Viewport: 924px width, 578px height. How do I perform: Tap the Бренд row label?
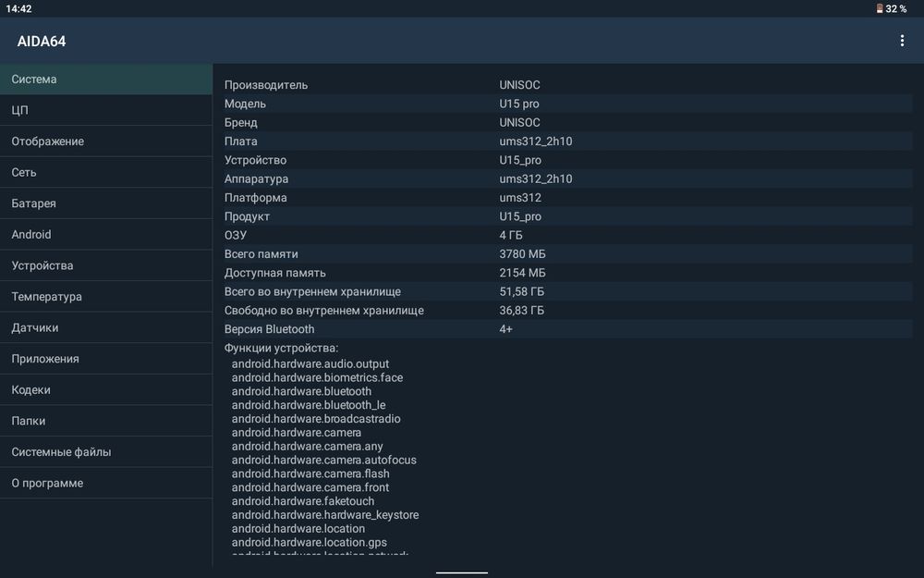click(x=240, y=123)
